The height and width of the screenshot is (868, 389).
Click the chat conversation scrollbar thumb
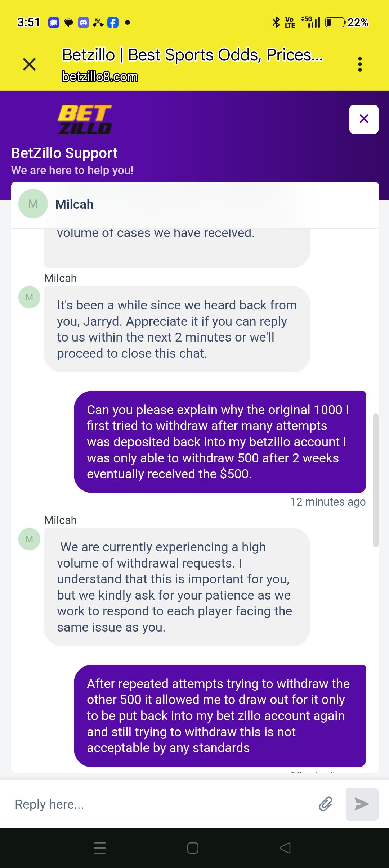click(x=376, y=480)
